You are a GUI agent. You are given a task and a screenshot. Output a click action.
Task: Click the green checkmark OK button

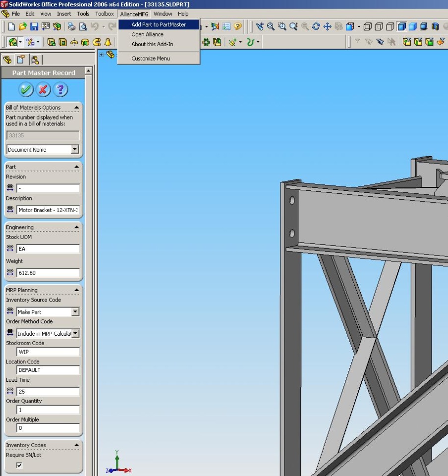(26, 89)
